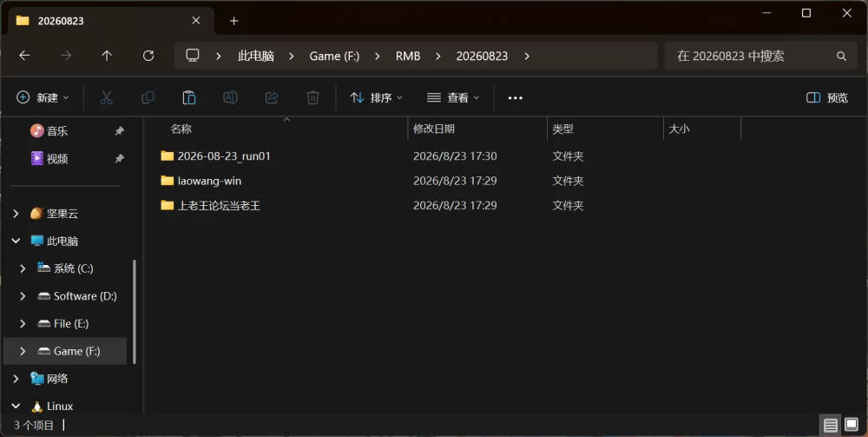Click the navigation pane scrollbar

coord(135,312)
